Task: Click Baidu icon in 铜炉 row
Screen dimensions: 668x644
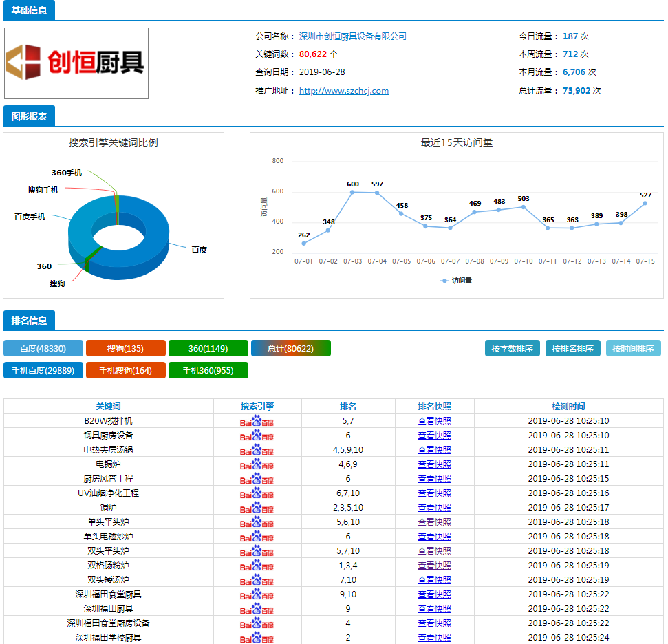Action: click(x=257, y=508)
